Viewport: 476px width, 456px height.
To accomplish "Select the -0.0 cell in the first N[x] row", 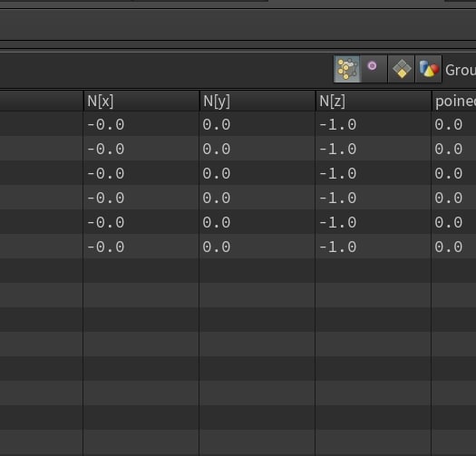I will pos(141,124).
